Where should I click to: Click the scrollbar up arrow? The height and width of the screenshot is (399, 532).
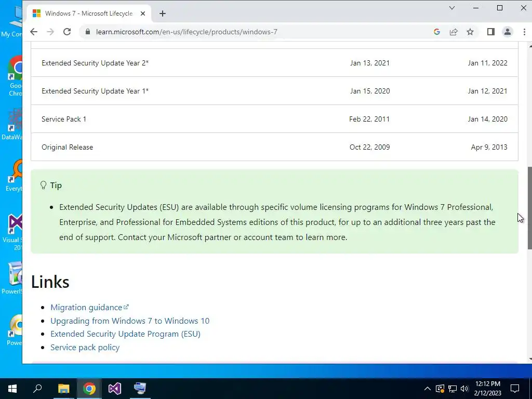coord(529,46)
